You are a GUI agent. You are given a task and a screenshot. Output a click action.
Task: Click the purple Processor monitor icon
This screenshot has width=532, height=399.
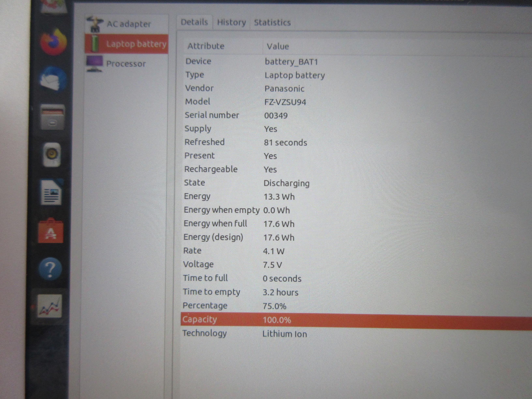coord(94,64)
